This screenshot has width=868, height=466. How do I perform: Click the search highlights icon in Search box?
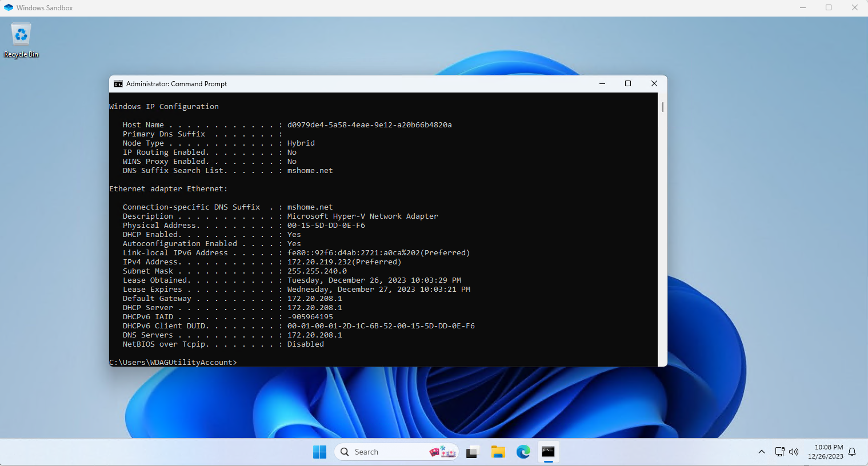[x=443, y=452]
